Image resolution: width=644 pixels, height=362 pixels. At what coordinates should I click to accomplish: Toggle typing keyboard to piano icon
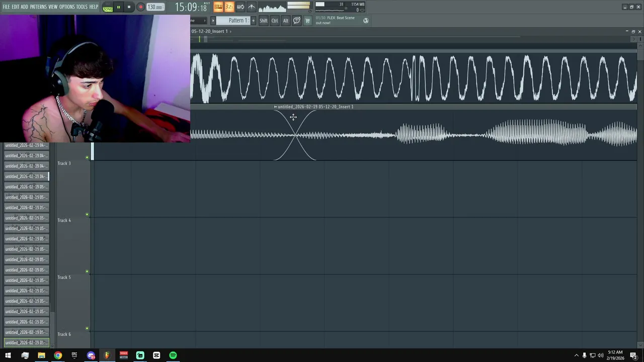tap(218, 7)
